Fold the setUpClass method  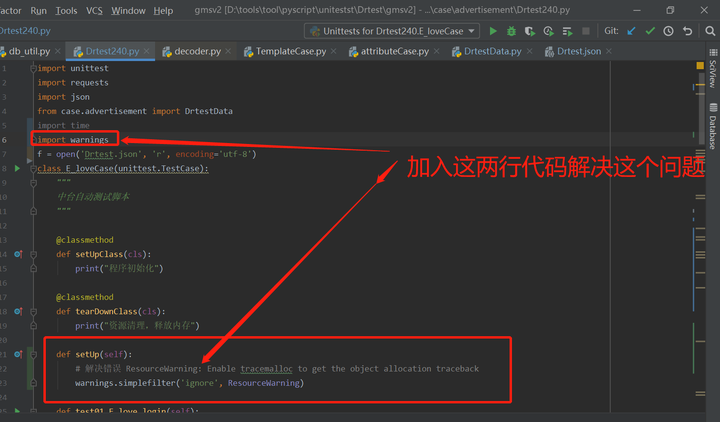[x=33, y=254]
